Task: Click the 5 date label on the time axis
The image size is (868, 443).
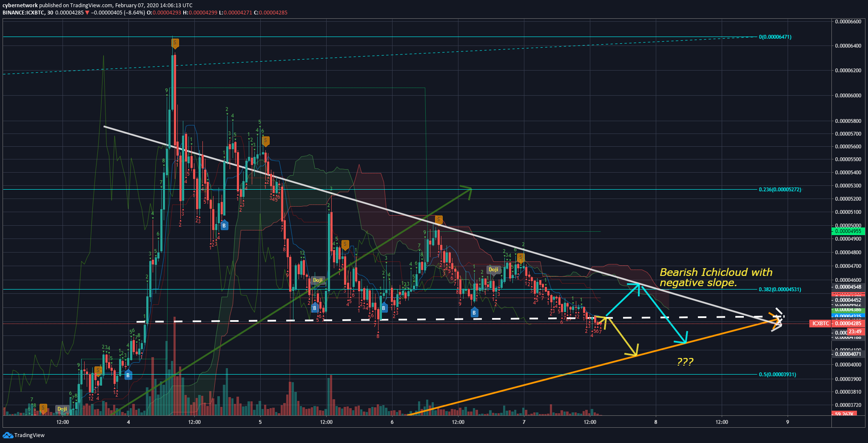Action: point(260,422)
